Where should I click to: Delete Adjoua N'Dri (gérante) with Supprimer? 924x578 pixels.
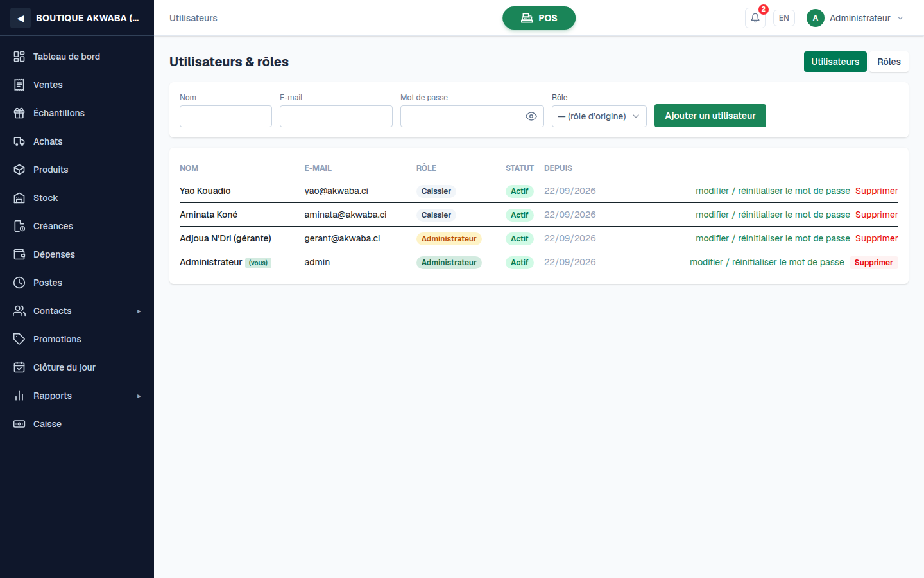point(877,238)
